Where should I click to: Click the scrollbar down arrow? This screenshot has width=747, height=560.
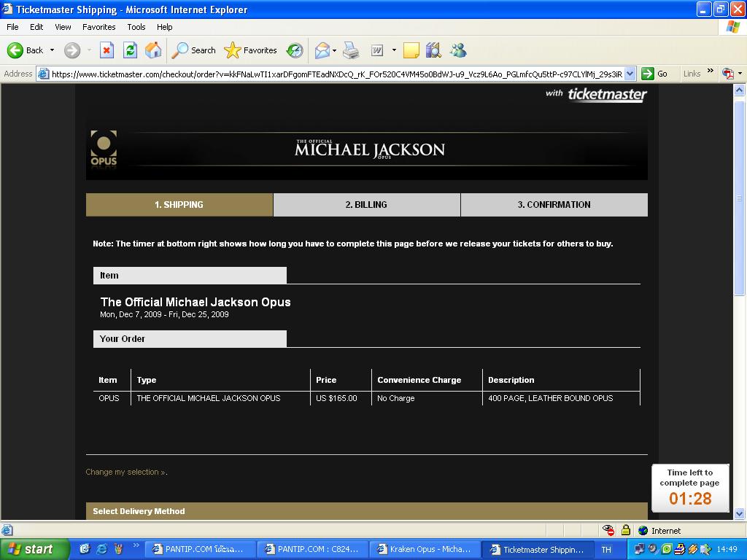point(740,513)
